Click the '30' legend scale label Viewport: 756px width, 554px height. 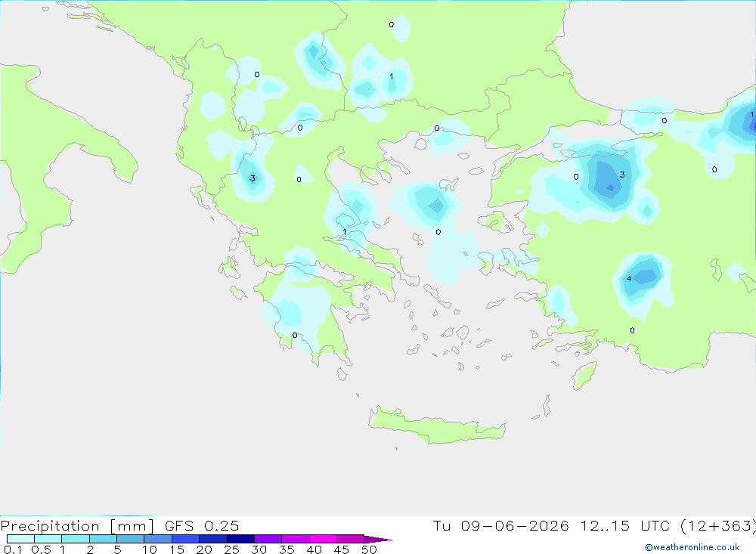coord(259,549)
